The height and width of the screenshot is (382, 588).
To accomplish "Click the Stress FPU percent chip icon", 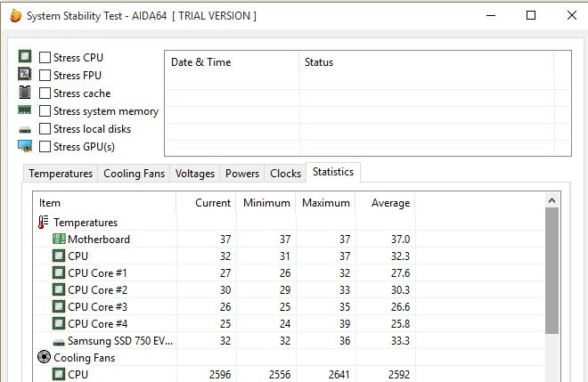I will point(25,74).
